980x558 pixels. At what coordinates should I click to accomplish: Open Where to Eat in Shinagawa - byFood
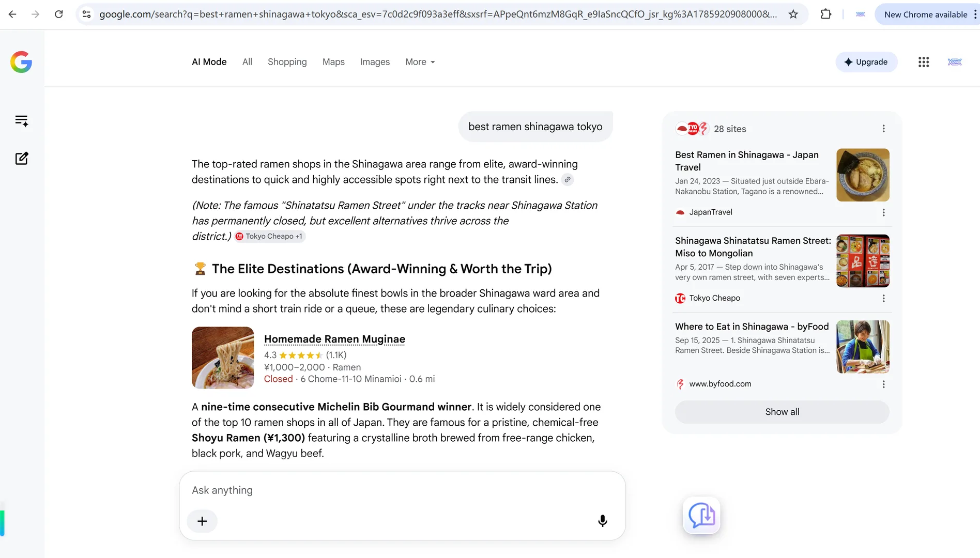[752, 327]
